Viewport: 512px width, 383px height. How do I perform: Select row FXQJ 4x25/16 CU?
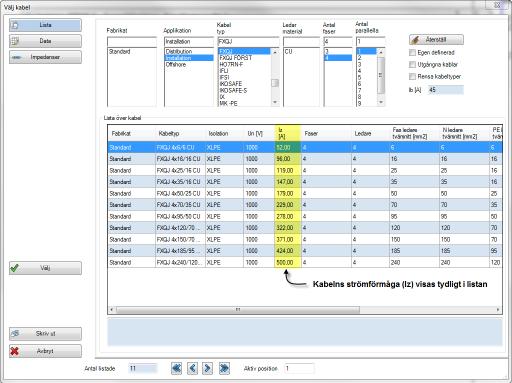(305, 171)
